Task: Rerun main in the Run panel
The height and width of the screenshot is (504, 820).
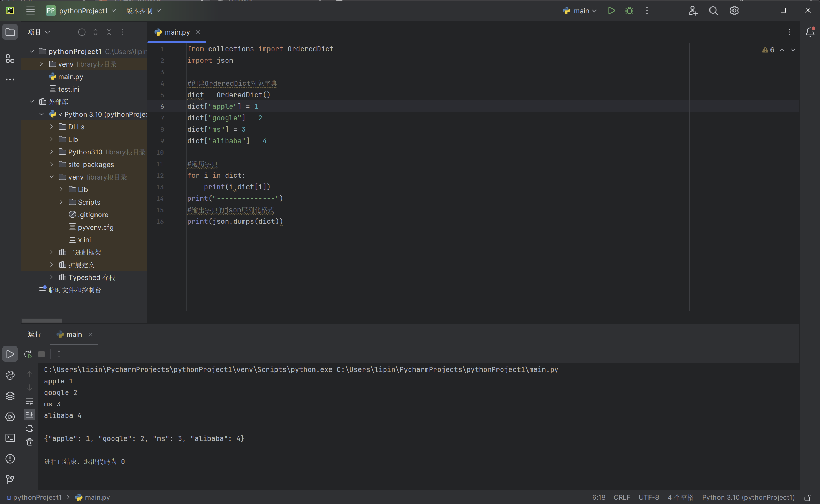Action: tap(28, 354)
